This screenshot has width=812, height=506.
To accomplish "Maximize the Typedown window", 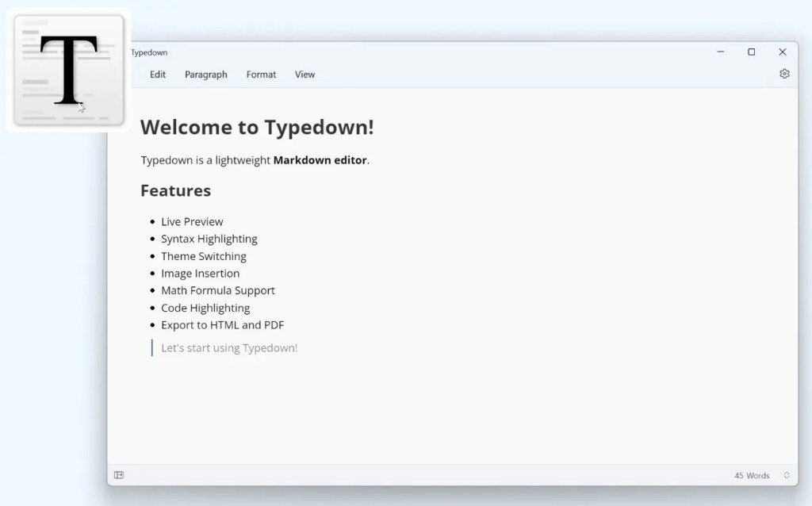I will pos(751,52).
